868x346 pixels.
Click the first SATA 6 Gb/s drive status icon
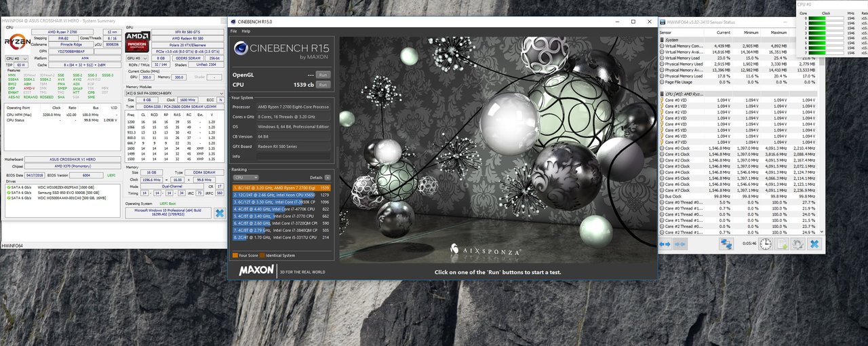pos(8,187)
